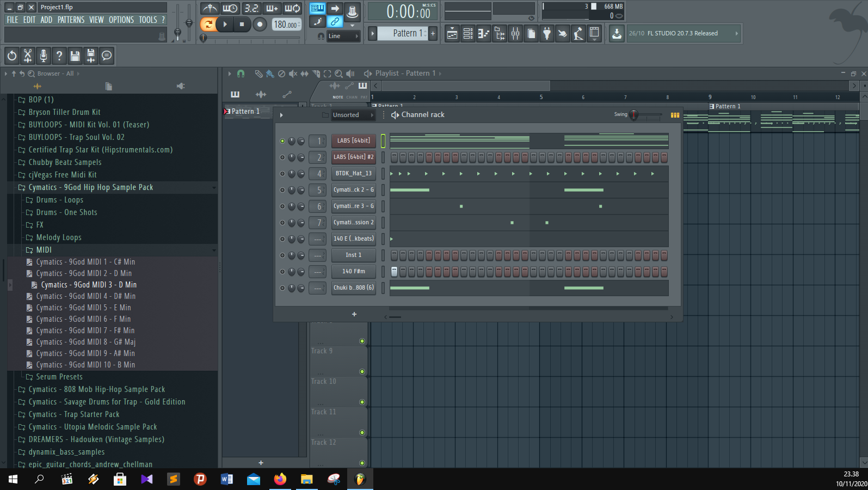
Task: Open the Pattern 1 selector dropdown
Action: pos(403,33)
